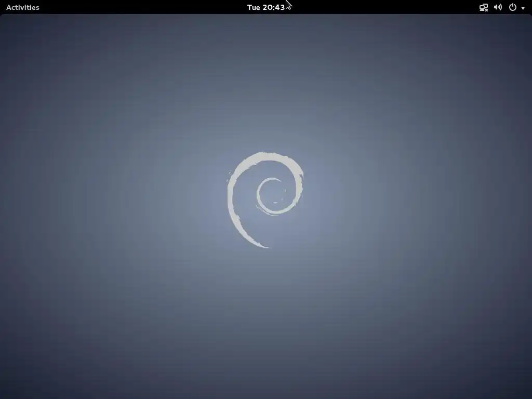Open the volume speaker icon

[498, 7]
